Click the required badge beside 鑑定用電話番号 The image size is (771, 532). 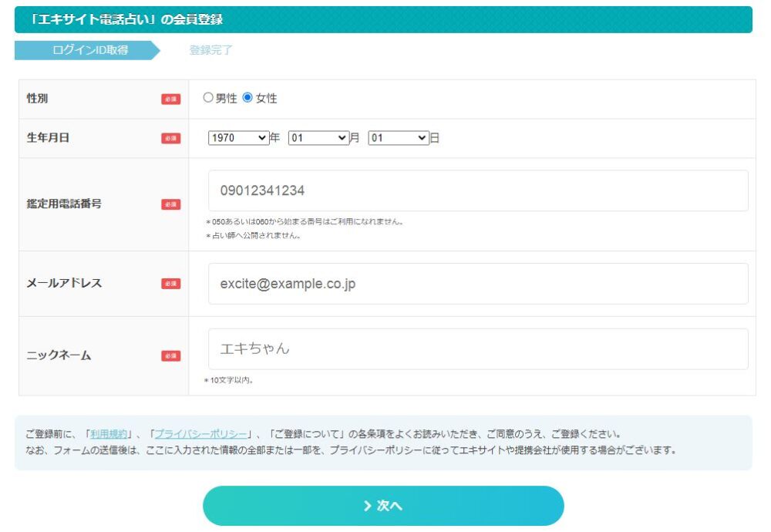point(170,204)
